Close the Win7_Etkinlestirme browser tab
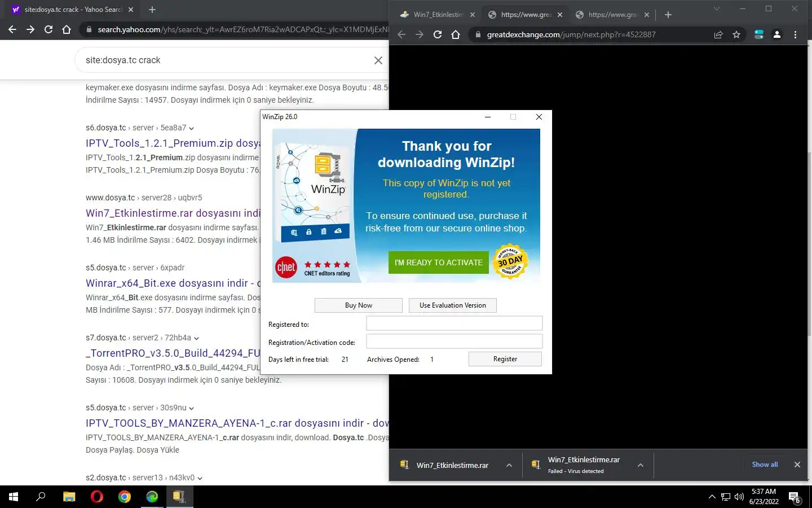Image resolution: width=812 pixels, height=508 pixels. (x=473, y=15)
